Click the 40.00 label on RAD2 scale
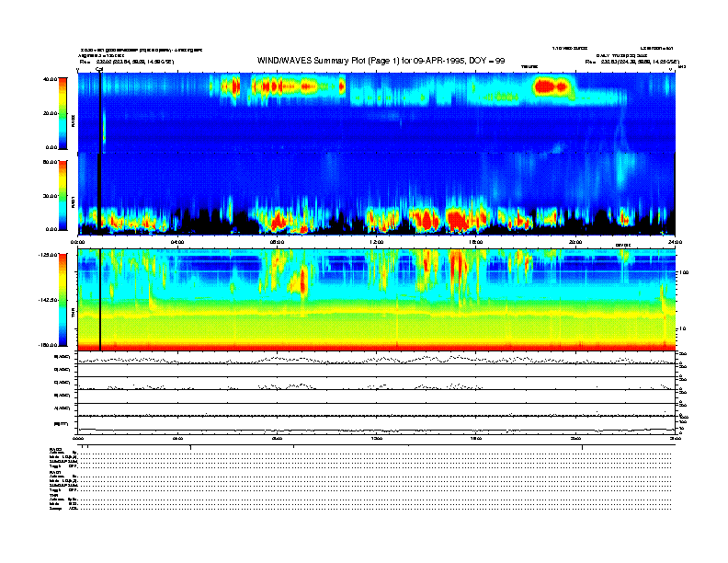Screen dimensions: 728x563 click(x=50, y=79)
